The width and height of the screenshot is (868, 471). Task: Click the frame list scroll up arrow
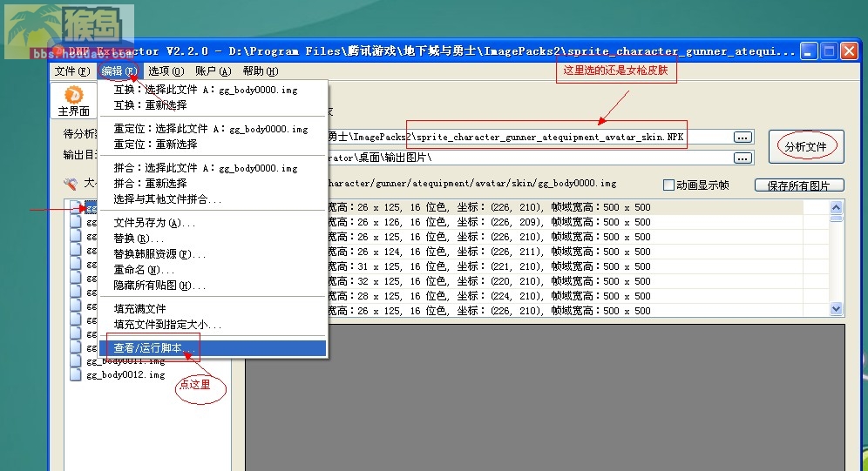point(836,208)
